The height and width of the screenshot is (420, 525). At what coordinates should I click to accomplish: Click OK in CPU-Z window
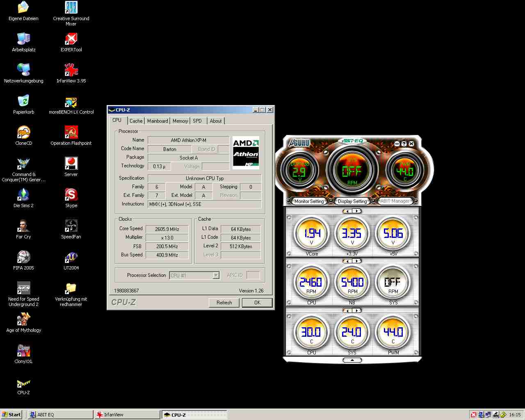[x=257, y=303]
